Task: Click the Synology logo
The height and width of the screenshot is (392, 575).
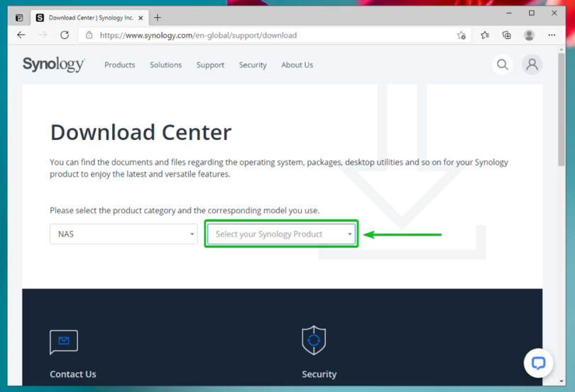Action: [53, 65]
